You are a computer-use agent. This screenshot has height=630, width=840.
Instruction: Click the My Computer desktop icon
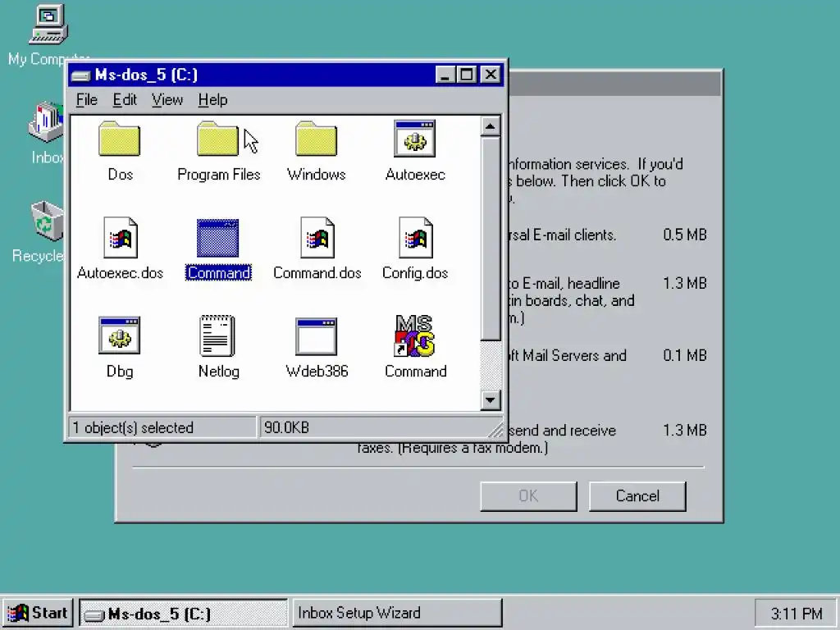(x=48, y=24)
